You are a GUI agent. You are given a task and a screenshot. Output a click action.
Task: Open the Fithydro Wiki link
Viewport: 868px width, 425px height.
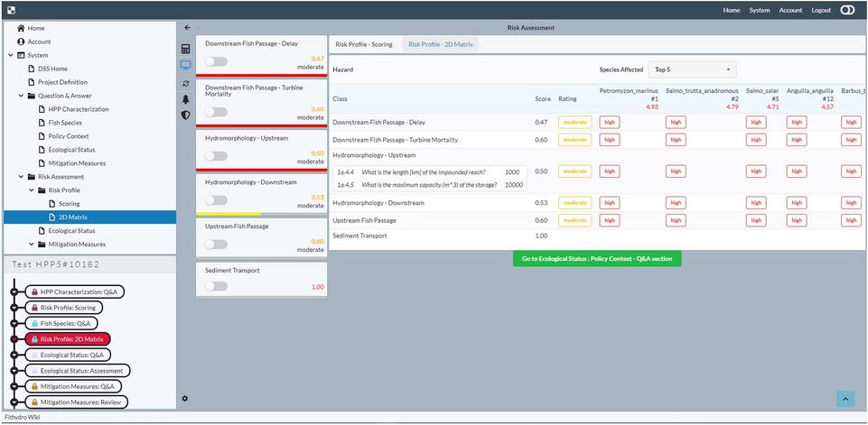[x=23, y=417]
